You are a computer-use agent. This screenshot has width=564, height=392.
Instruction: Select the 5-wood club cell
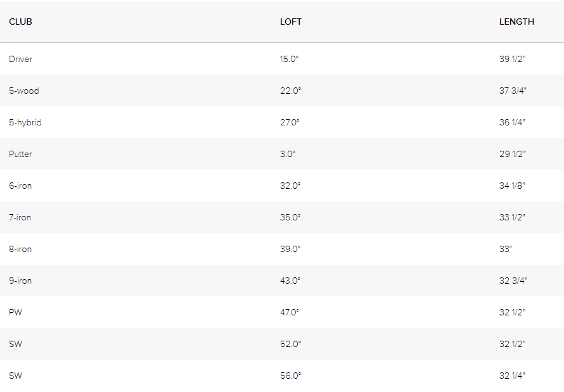24,91
